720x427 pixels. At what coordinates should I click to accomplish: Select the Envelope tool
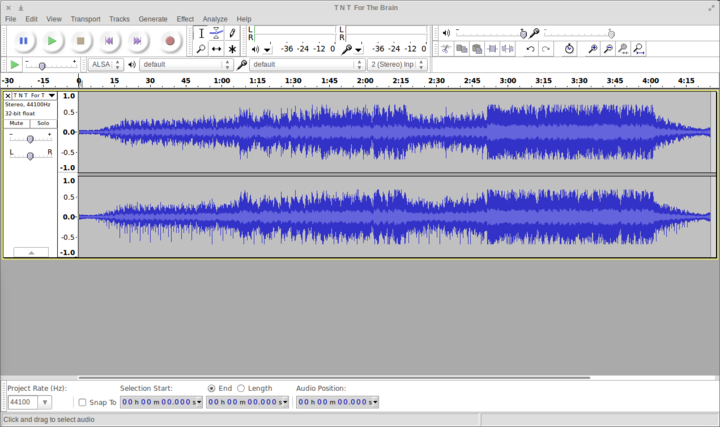click(x=216, y=33)
